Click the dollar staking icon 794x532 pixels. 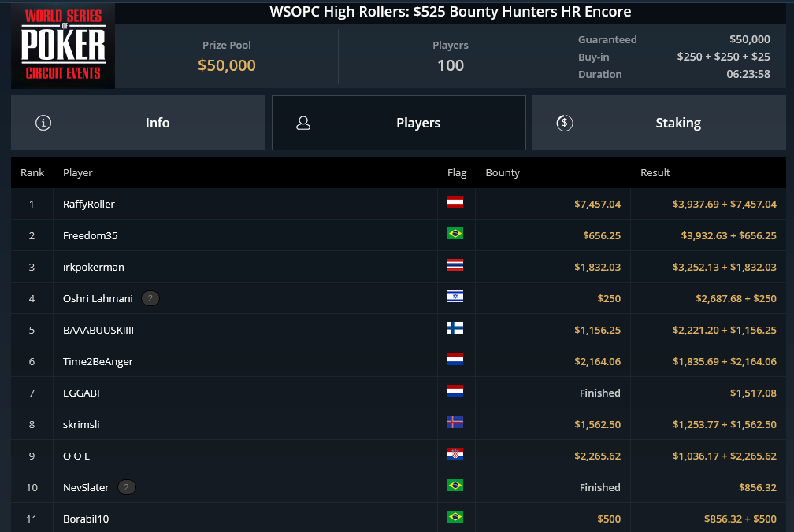(x=565, y=123)
